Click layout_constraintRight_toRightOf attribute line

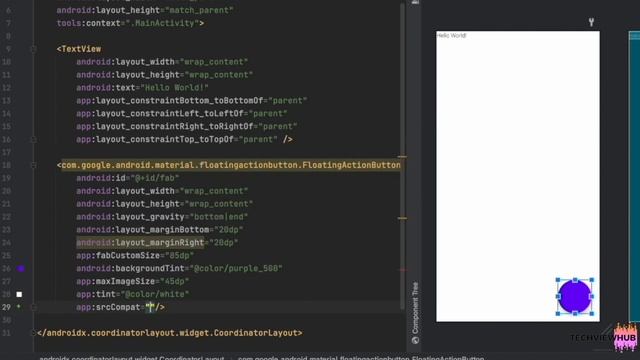pyautogui.click(x=187, y=127)
